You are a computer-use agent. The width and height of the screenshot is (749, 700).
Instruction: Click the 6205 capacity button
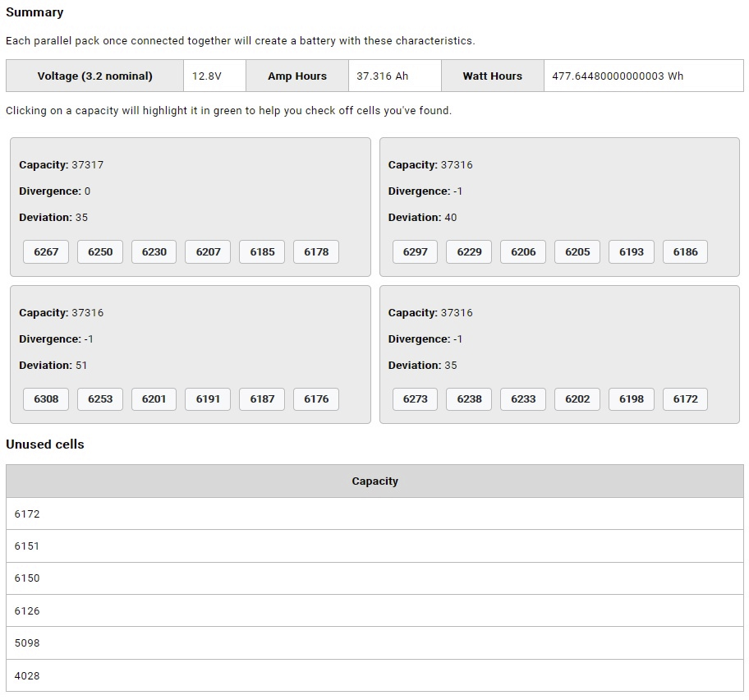pos(577,252)
